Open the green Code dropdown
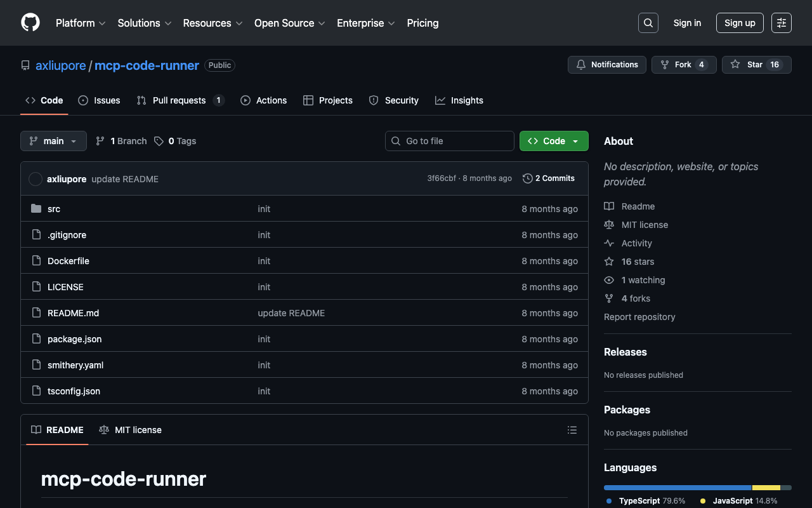The height and width of the screenshot is (508, 812). [553, 141]
